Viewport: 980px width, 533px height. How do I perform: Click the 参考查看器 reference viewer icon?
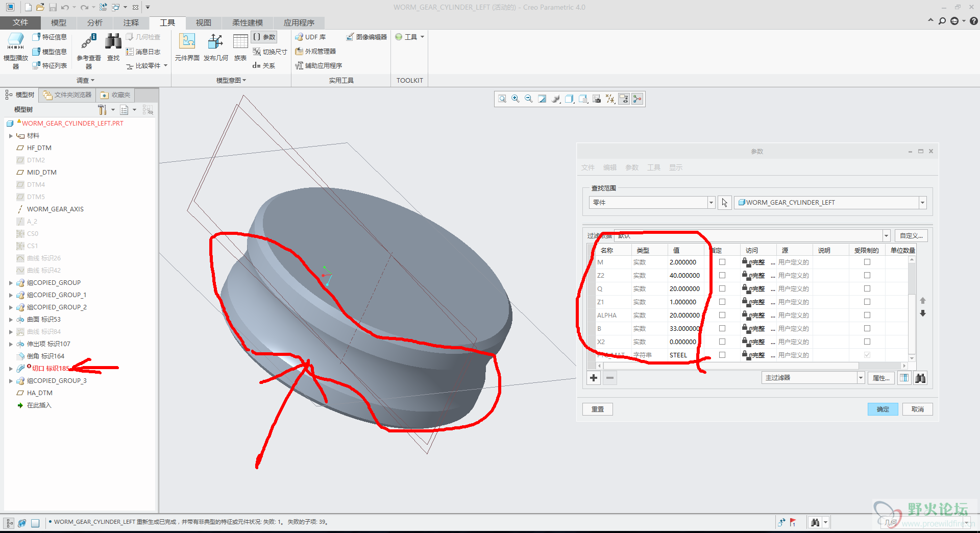[89, 51]
